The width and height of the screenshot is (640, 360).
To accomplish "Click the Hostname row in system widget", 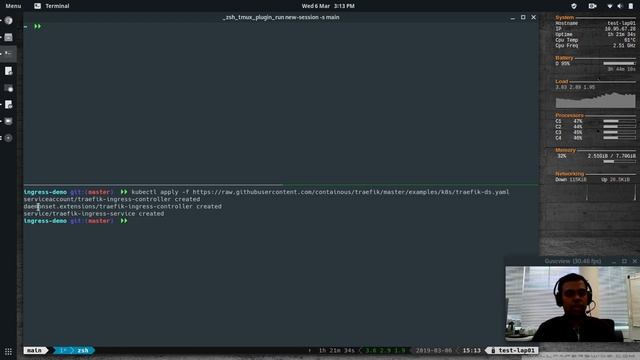I will (x=595, y=23).
